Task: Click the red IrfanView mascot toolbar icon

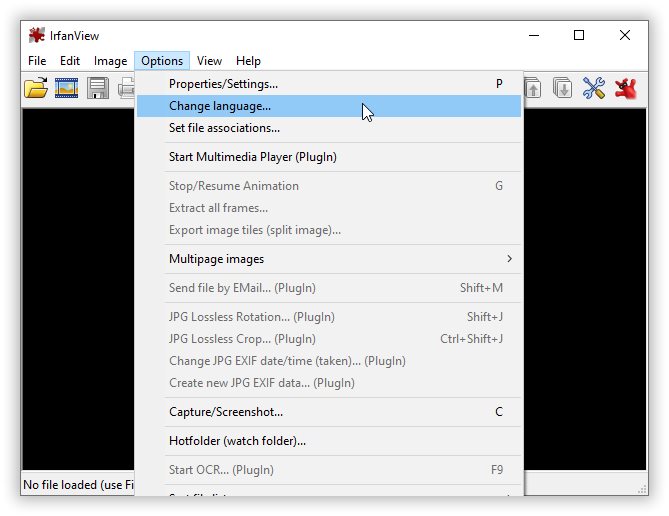Action: (626, 88)
